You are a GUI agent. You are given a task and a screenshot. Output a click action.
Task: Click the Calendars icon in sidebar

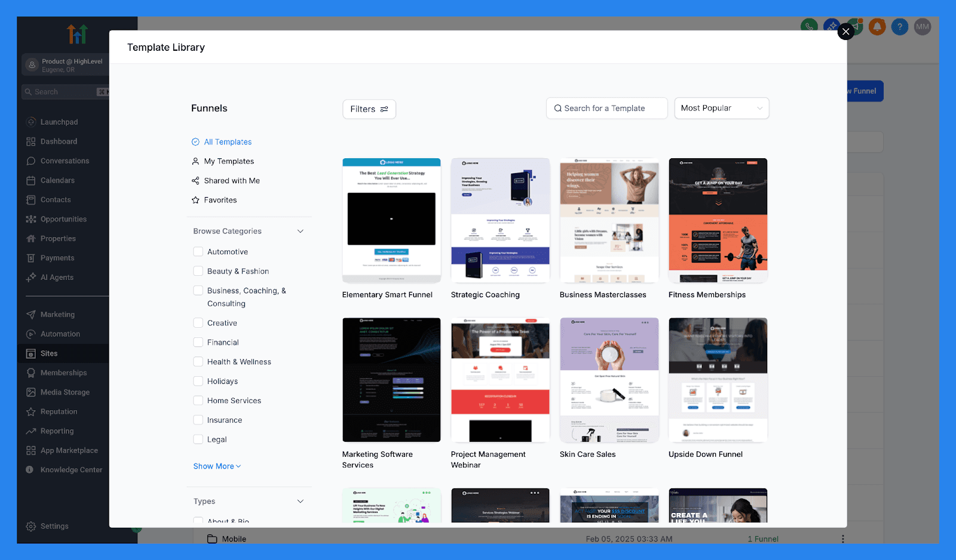(x=31, y=180)
